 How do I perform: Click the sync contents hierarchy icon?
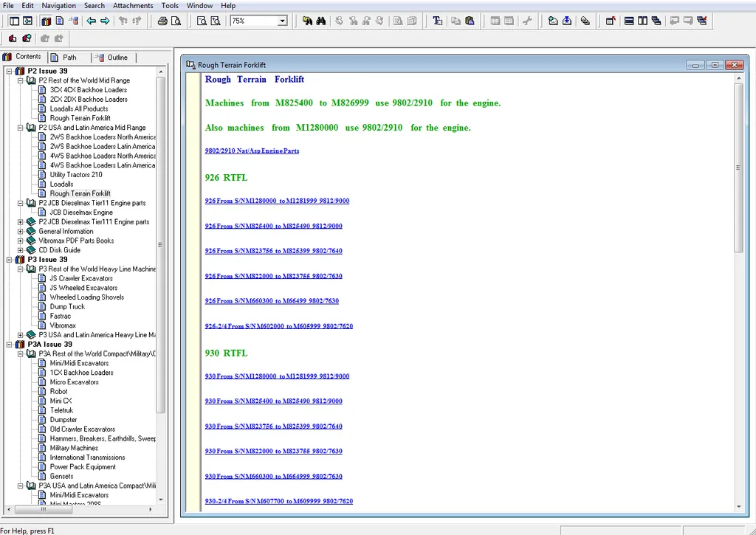73,21
